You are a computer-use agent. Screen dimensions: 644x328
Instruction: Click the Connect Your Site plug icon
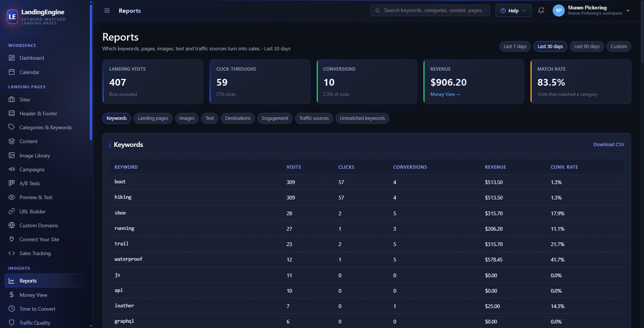point(12,239)
